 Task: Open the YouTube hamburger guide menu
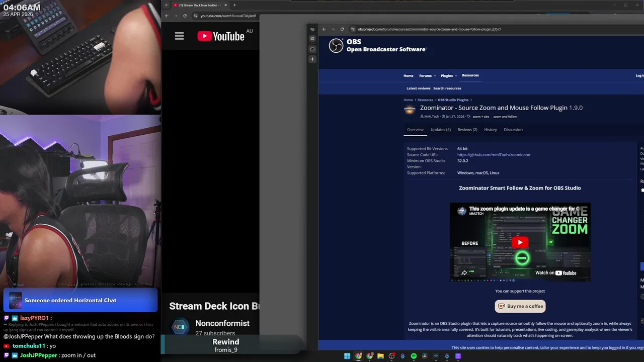tap(179, 36)
